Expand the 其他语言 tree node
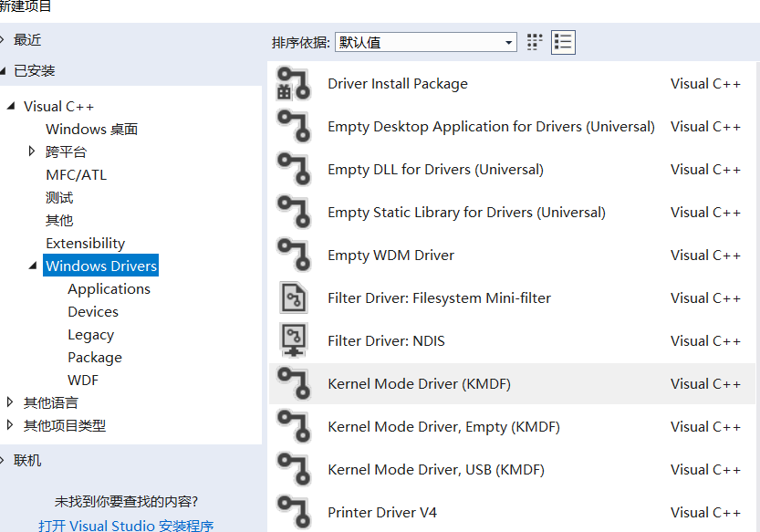The image size is (760, 532). (10, 402)
